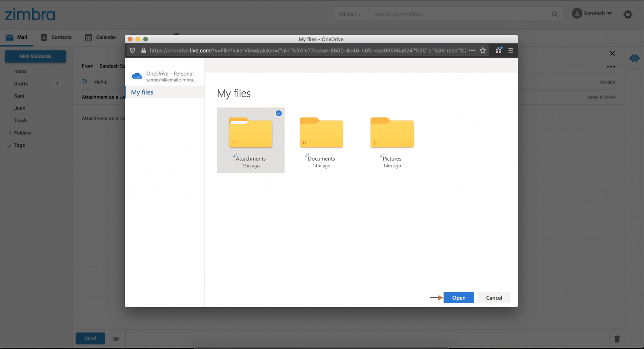Click the Zimbra sidebar chevrons icon
The image size is (644, 349).
(x=634, y=58)
